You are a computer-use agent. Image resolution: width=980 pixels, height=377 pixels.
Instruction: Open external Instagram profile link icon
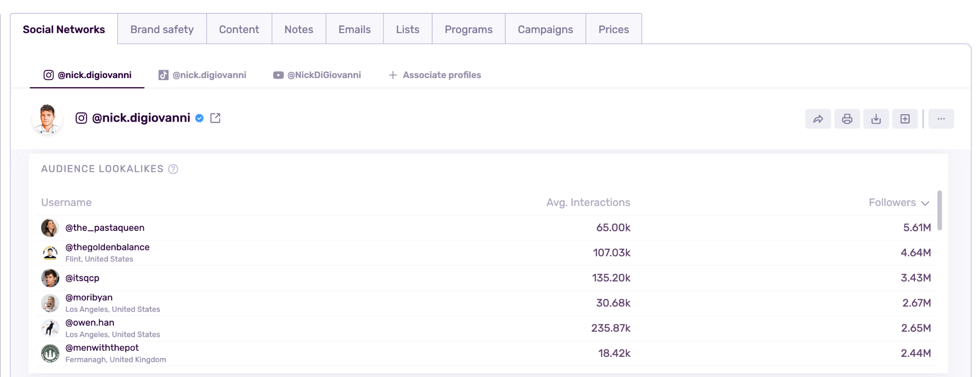tap(215, 118)
